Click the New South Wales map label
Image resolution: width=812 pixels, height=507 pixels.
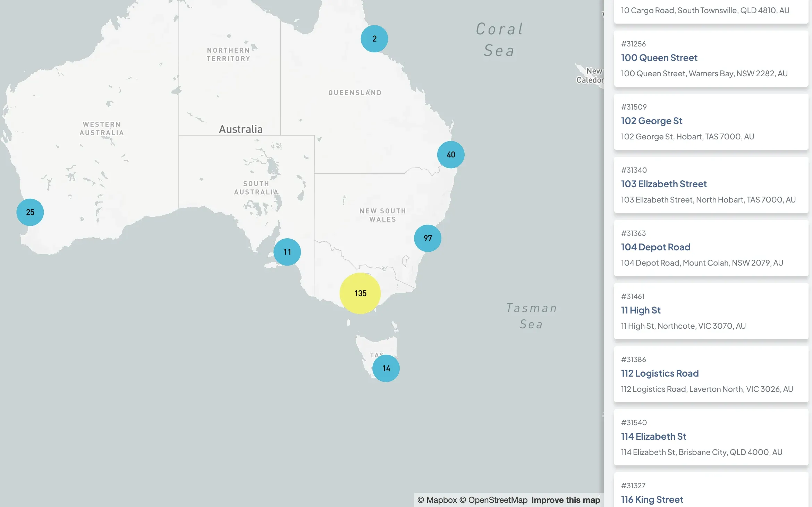(x=382, y=215)
